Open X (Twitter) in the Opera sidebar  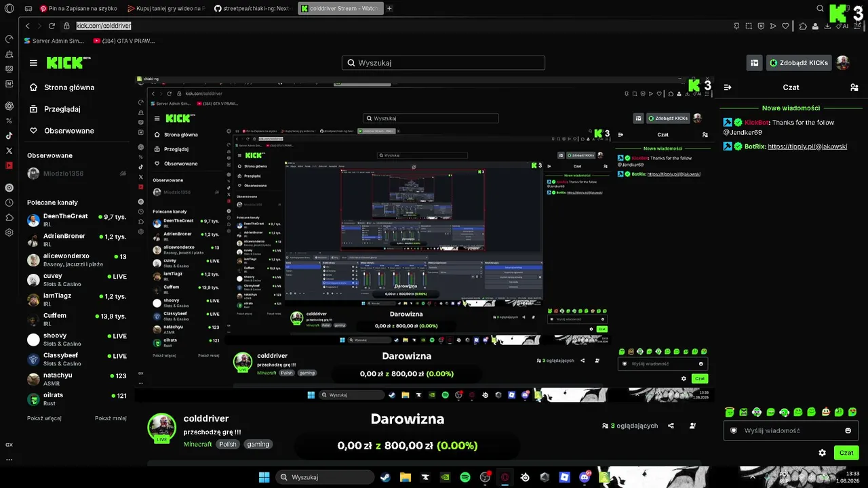[x=9, y=150]
